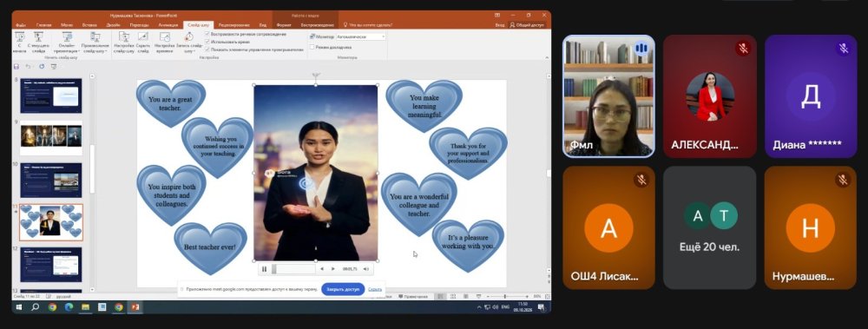The height and width of the screenshot is (329, 868).
Task: Click the video progress seek bar
Action: point(293,269)
